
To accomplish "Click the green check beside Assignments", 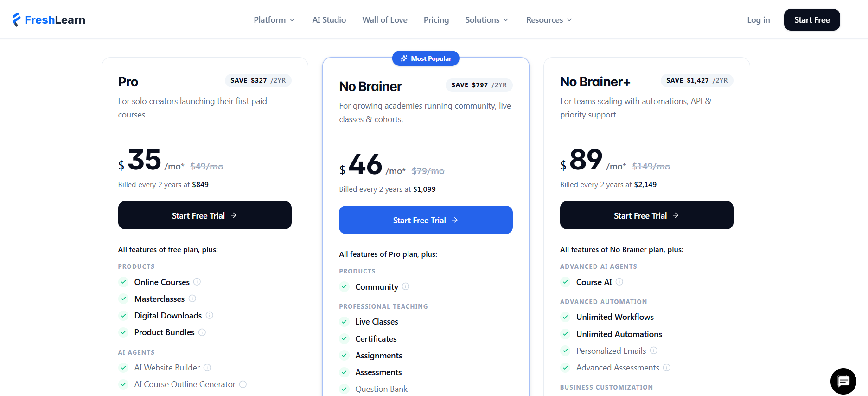I will click(344, 356).
